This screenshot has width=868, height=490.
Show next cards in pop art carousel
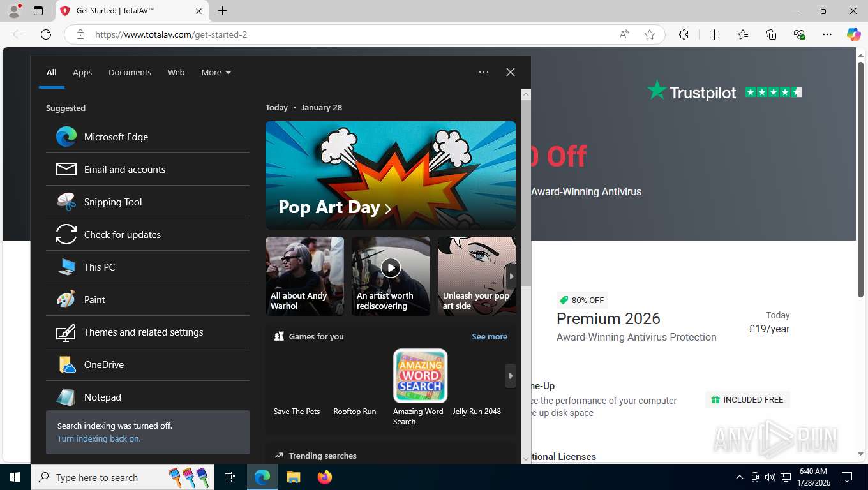coord(511,276)
